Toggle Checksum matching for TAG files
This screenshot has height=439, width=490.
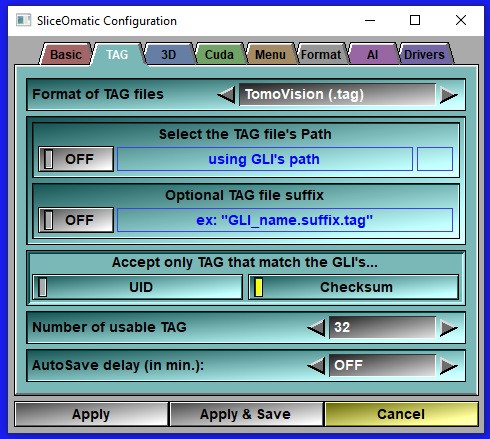[x=354, y=287]
